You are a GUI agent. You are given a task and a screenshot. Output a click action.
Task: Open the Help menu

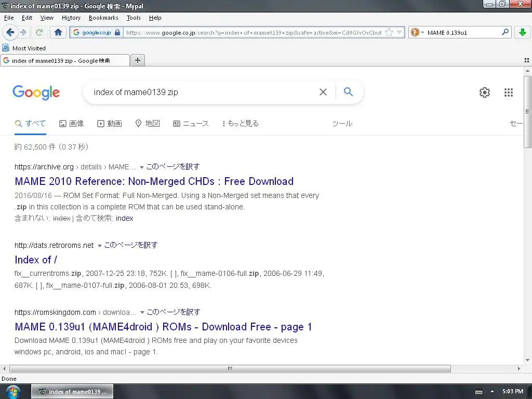(x=155, y=18)
